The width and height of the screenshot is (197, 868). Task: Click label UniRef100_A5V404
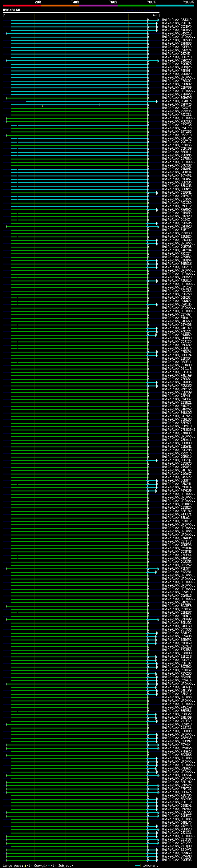click(x=177, y=745)
